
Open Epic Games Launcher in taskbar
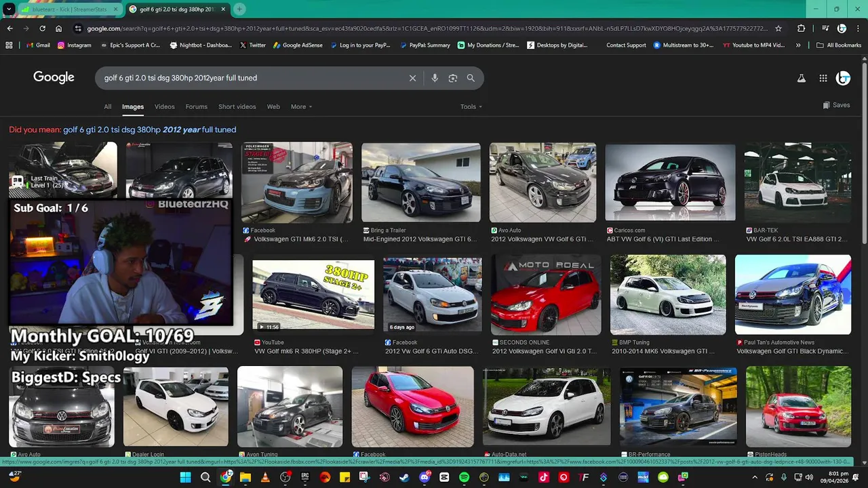pyautogui.click(x=305, y=477)
